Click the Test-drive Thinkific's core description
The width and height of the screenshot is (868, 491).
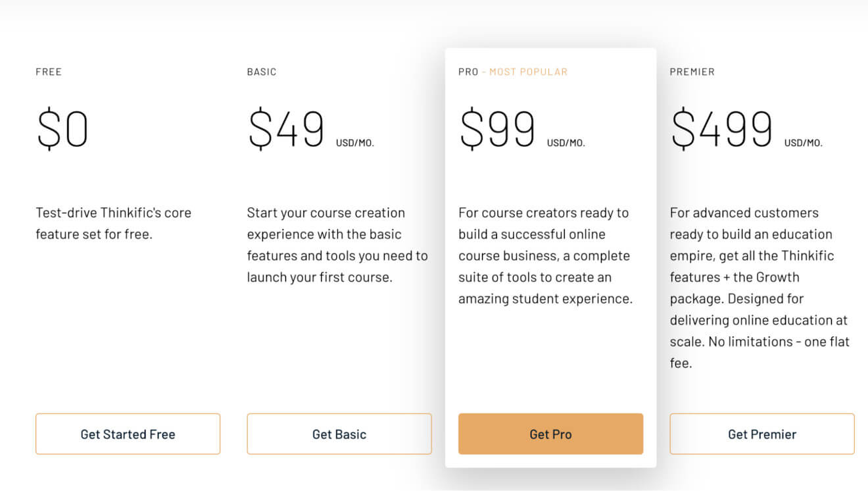tap(114, 223)
